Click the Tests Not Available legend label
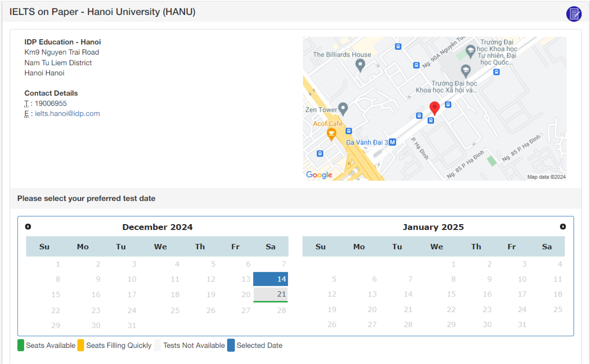The image size is (590, 364). (194, 346)
